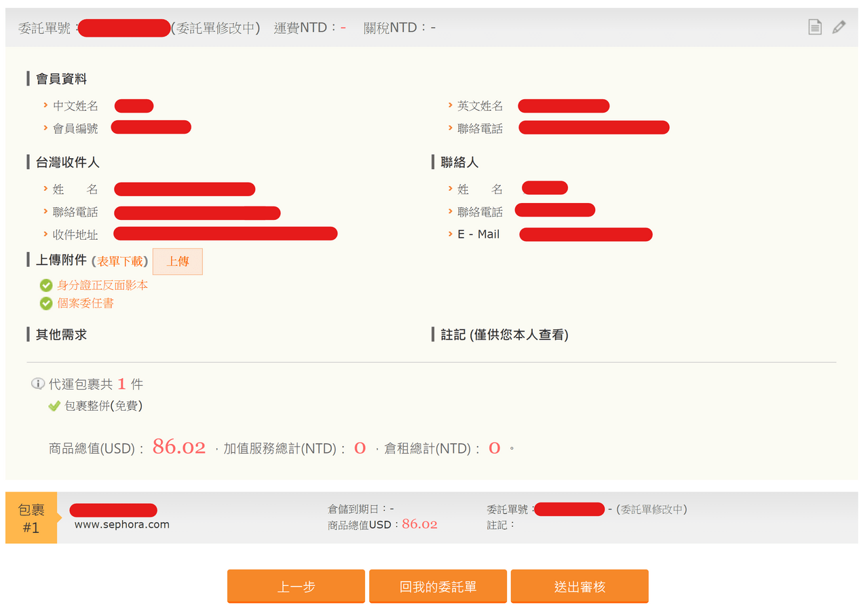This screenshot has width=868, height=607.
Task: Click the 關稅NTD label in header
Action: pyautogui.click(x=395, y=28)
